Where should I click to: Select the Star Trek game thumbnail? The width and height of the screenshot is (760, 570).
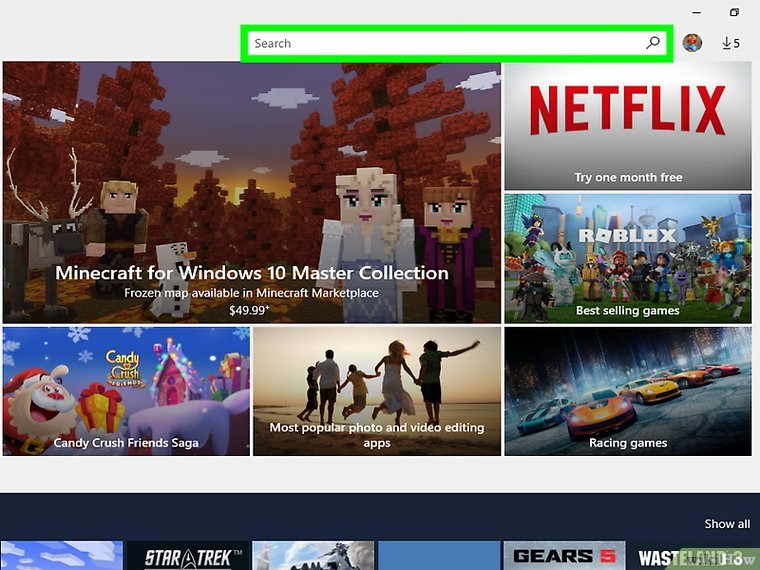click(x=187, y=556)
